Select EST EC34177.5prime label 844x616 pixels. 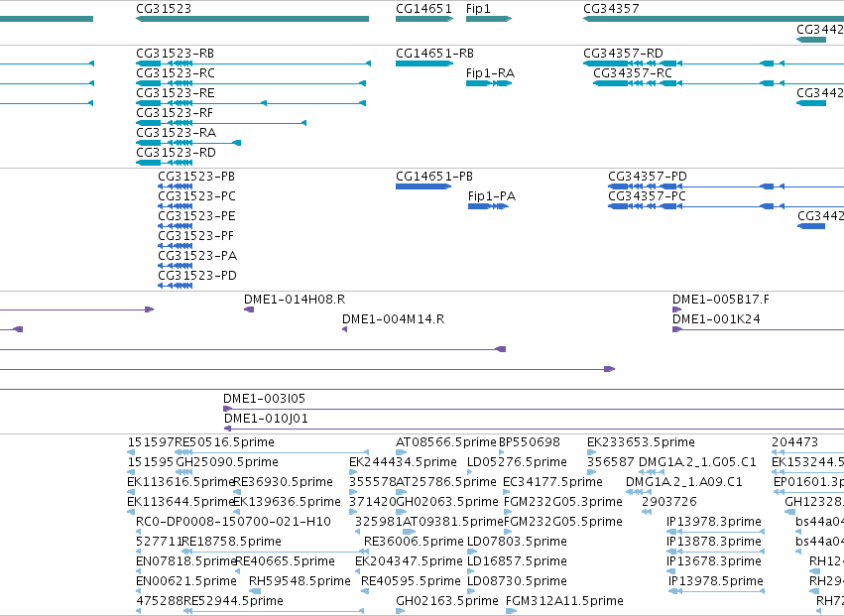552,482
